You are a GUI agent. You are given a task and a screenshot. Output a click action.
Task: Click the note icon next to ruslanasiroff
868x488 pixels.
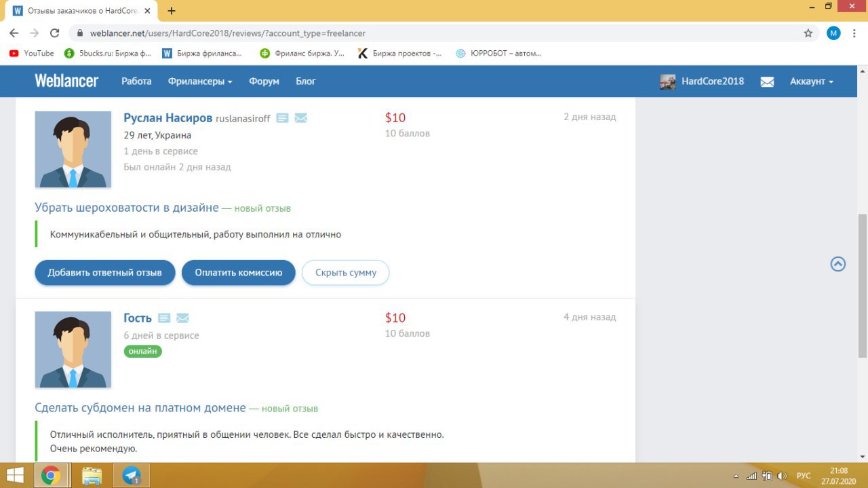[x=282, y=118]
